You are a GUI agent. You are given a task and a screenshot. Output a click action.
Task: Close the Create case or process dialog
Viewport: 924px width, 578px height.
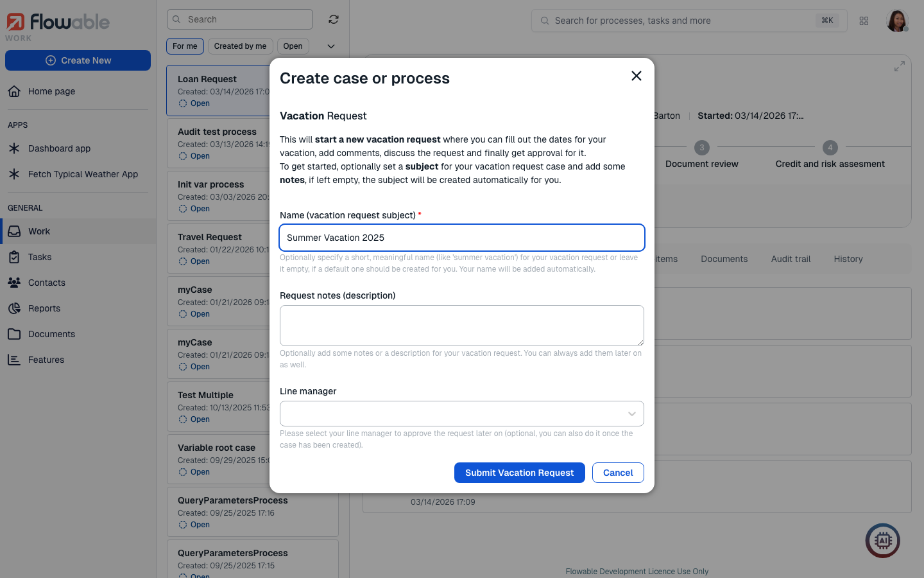tap(636, 76)
